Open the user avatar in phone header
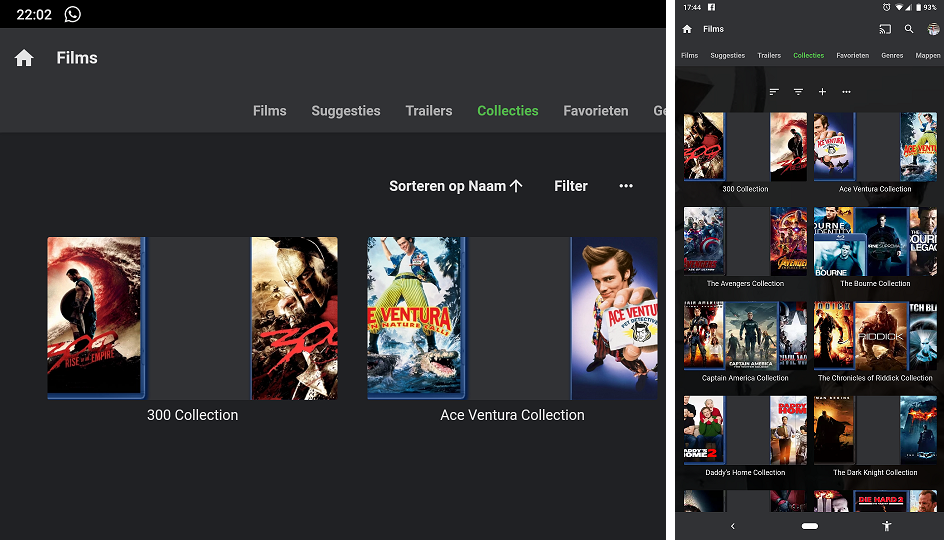The width and height of the screenshot is (944, 540). pyautogui.click(x=933, y=29)
